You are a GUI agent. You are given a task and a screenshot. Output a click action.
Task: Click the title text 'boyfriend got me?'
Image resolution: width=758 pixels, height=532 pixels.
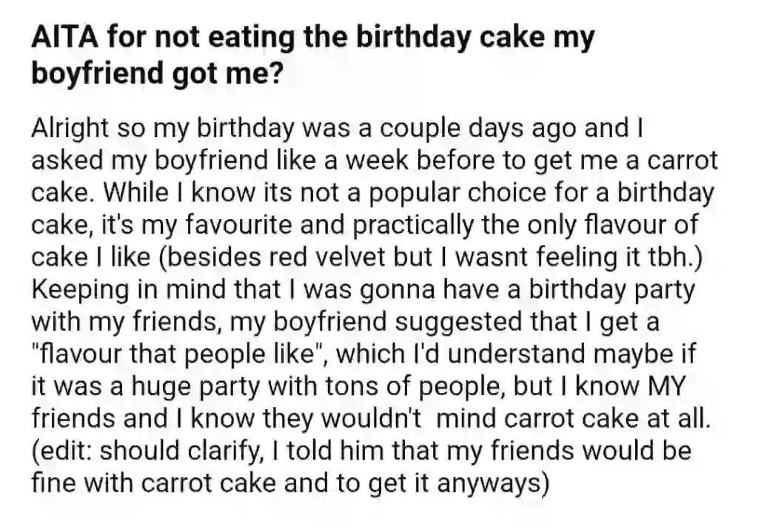click(x=157, y=73)
